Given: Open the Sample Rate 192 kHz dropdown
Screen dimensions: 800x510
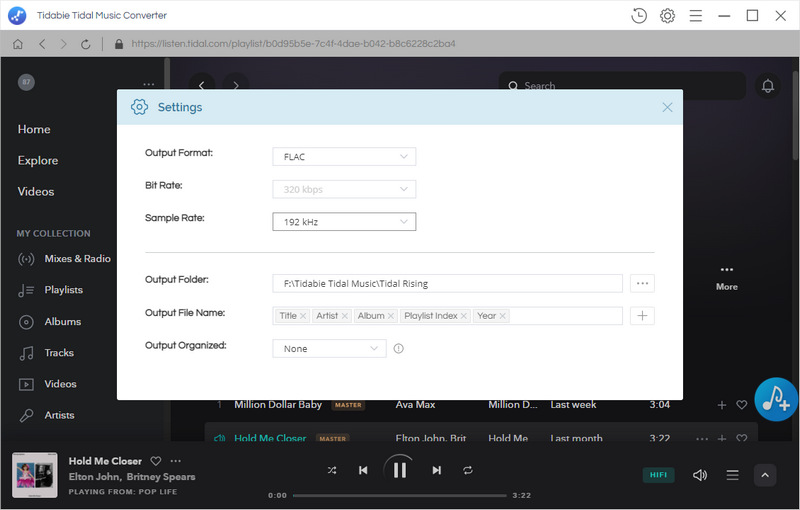Looking at the screenshot, I should click(344, 222).
